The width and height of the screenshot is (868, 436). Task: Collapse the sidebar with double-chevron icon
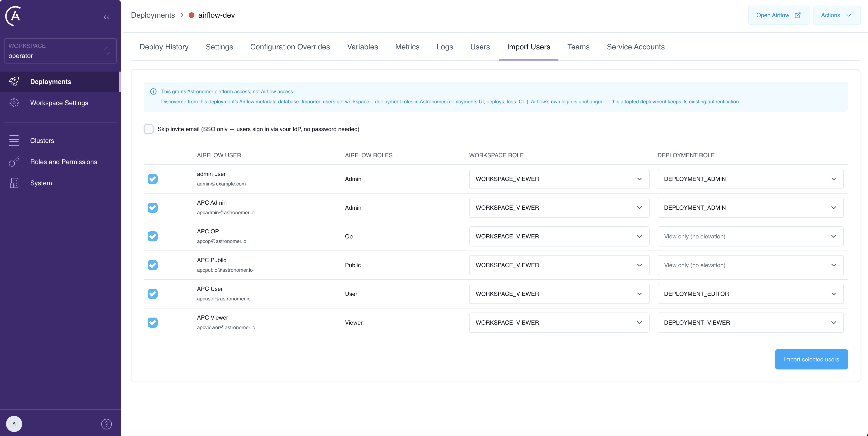point(107,17)
